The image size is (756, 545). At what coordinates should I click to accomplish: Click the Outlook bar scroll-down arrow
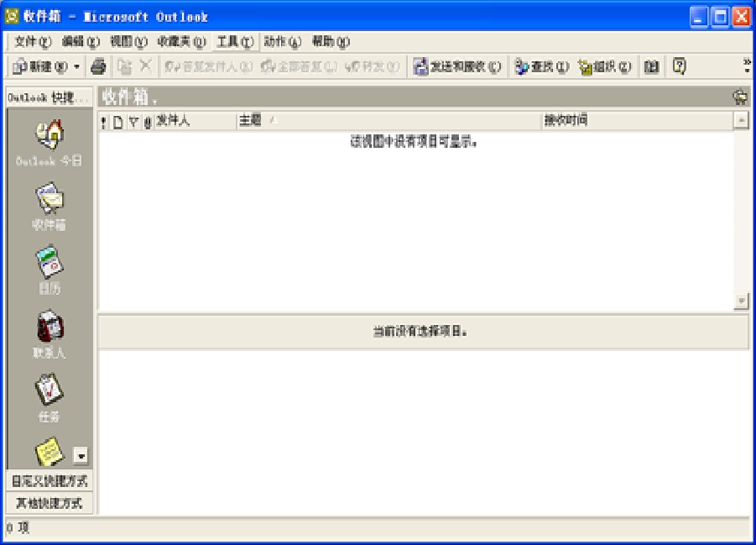(81, 455)
